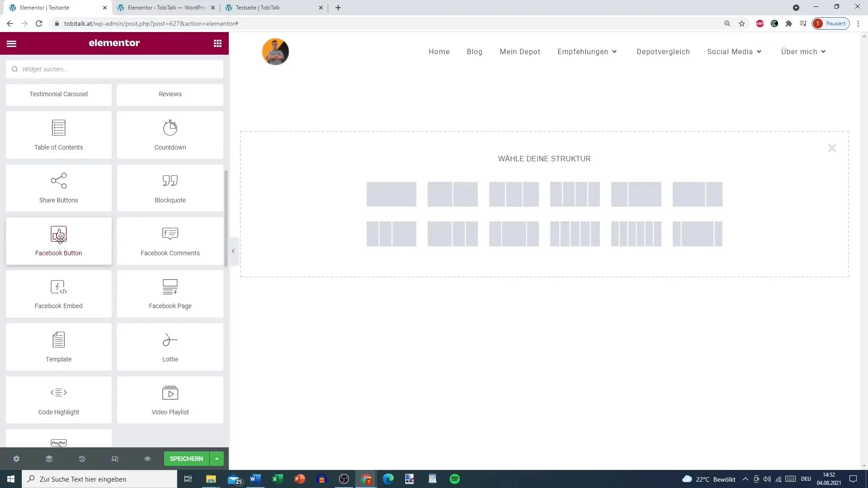Click the Mein Depot navigation tab

click(x=520, y=51)
